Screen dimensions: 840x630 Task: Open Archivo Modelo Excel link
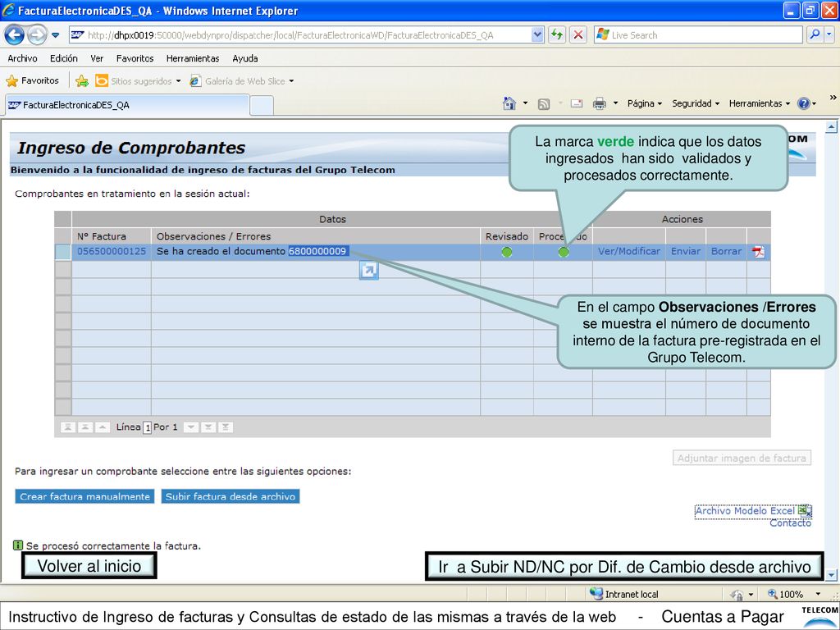point(753,511)
